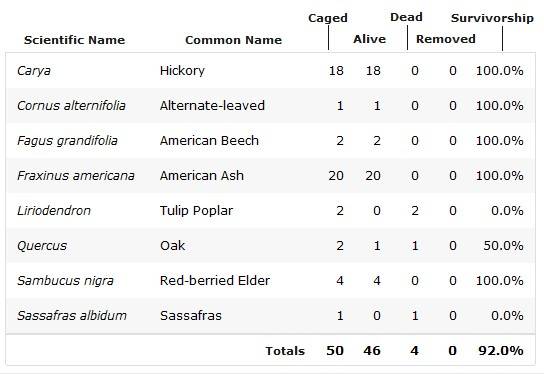Sort by Scientific Name column header

pyautogui.click(x=74, y=40)
